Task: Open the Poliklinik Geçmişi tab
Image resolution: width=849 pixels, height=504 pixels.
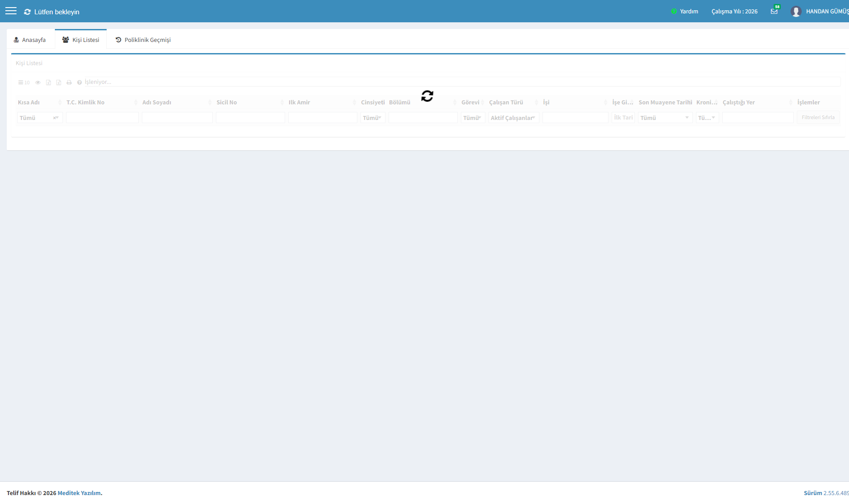Action: click(143, 40)
